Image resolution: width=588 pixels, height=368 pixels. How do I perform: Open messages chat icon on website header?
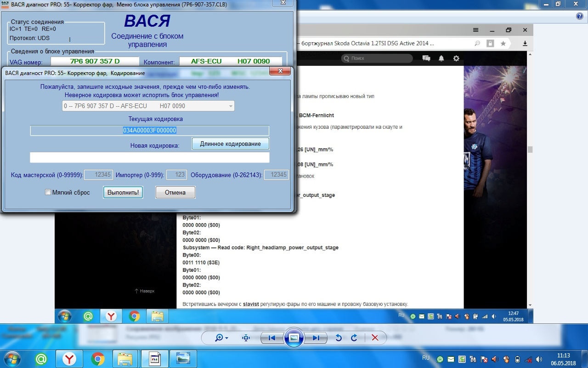(426, 58)
